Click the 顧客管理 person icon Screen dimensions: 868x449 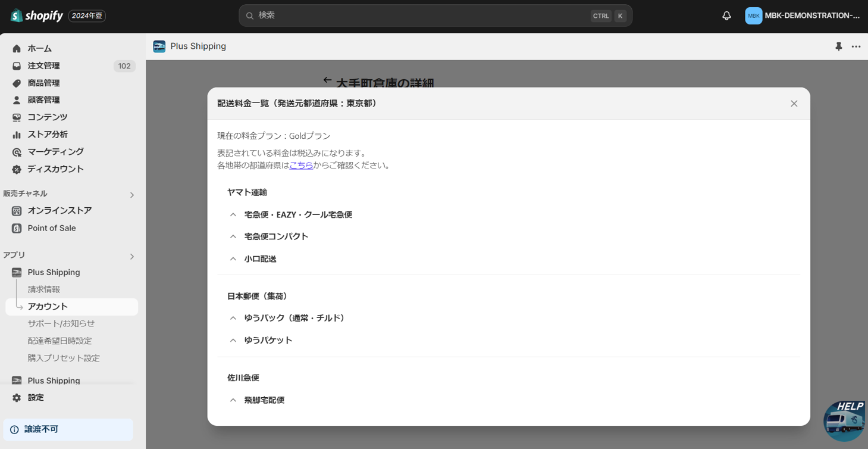pos(17,100)
